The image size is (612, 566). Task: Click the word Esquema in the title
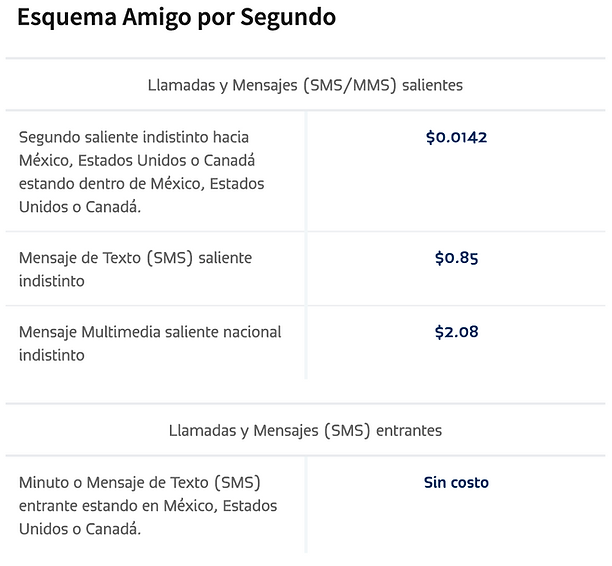click(67, 18)
